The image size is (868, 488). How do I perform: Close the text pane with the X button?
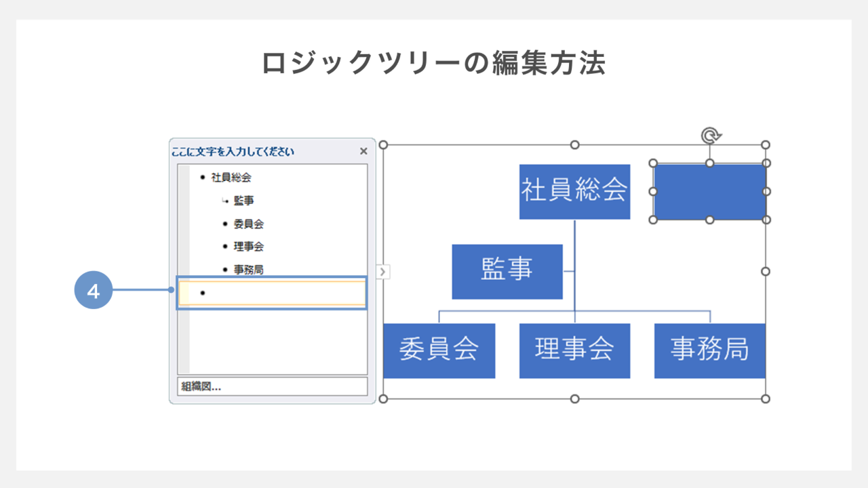pos(363,151)
